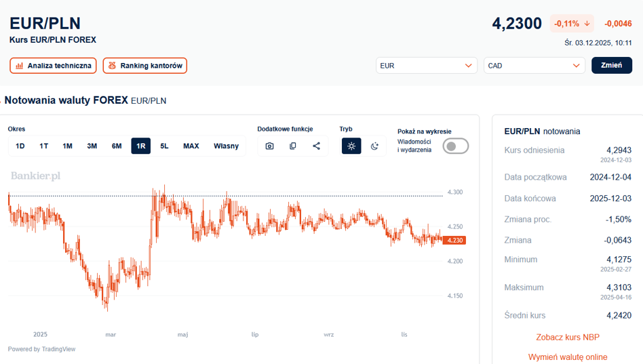Click the red down-arrow beside -0,11%
The width and height of the screenshot is (643, 364).
click(x=587, y=23)
